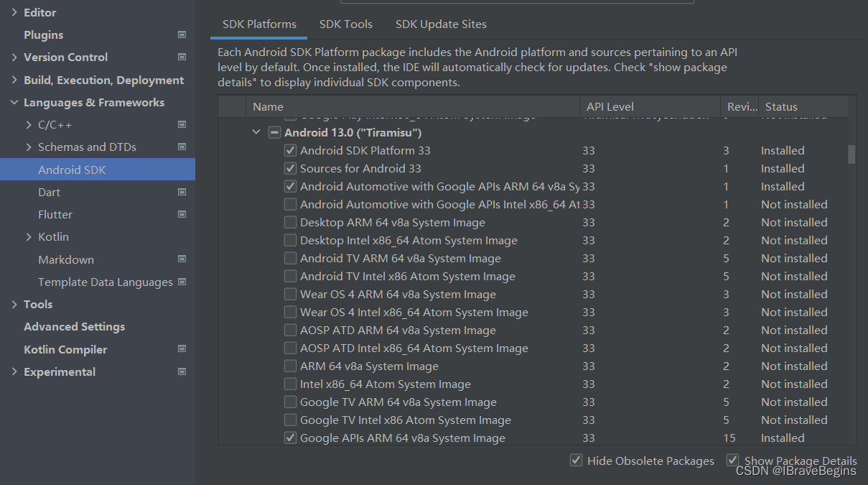Click project-level icon next to C/C++
Viewport: 868px width, 485px height.
pos(182,125)
